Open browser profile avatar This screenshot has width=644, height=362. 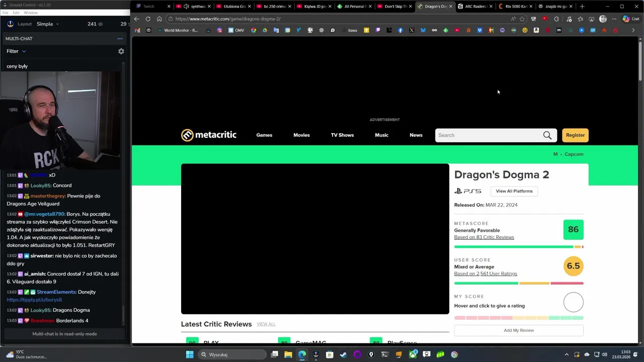pos(603,19)
